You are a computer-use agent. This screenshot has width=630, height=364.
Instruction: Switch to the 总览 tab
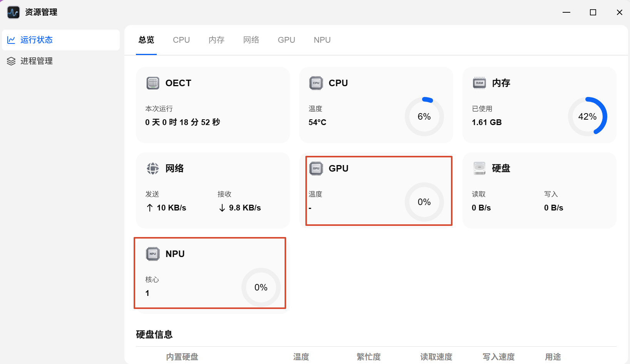[146, 40]
